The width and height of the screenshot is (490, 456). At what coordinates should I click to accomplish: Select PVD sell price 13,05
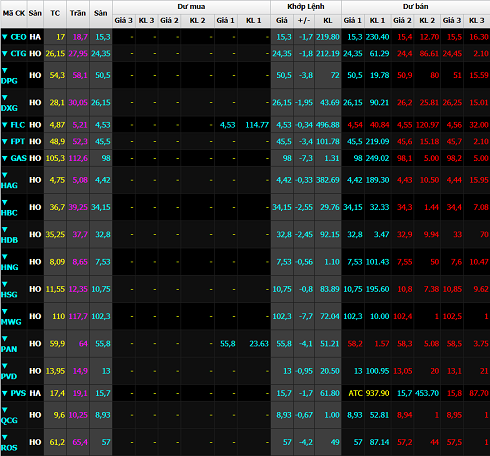[x=403, y=371]
